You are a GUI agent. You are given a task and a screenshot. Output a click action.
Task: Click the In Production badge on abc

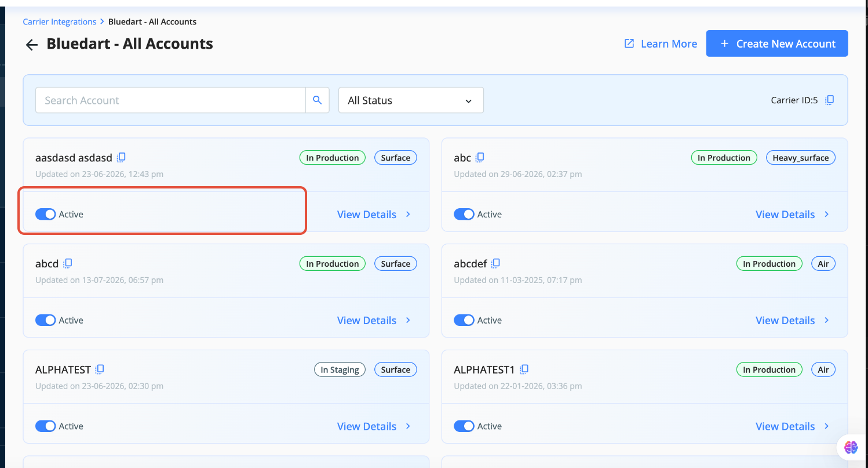(x=724, y=158)
